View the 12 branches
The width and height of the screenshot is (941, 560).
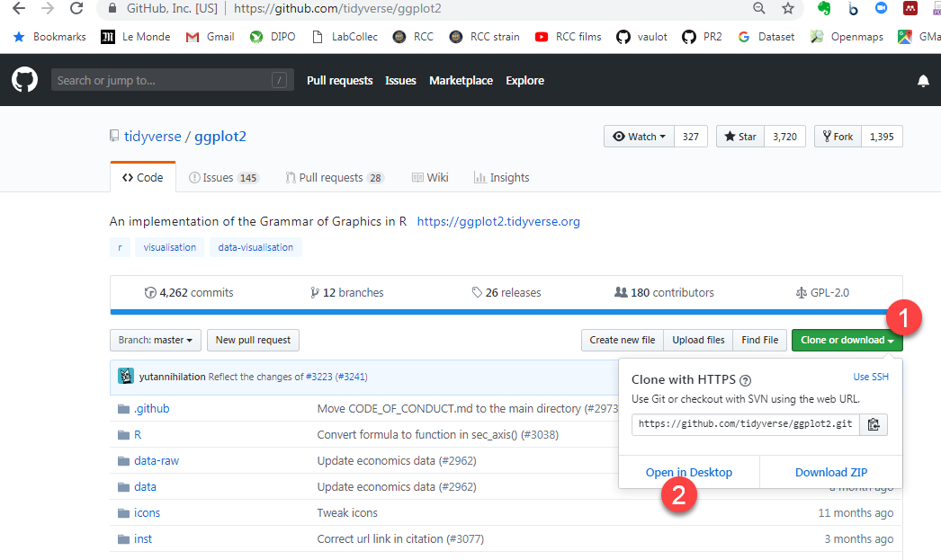pyautogui.click(x=347, y=293)
